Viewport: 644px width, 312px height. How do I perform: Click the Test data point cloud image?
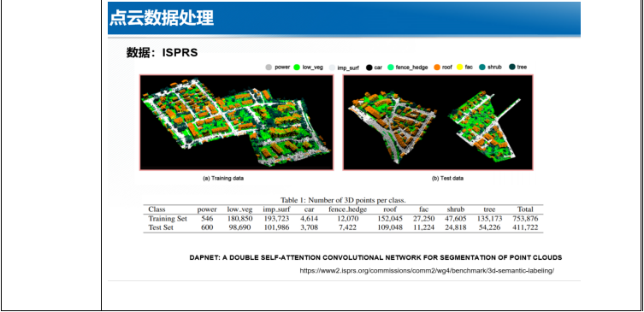click(x=438, y=122)
